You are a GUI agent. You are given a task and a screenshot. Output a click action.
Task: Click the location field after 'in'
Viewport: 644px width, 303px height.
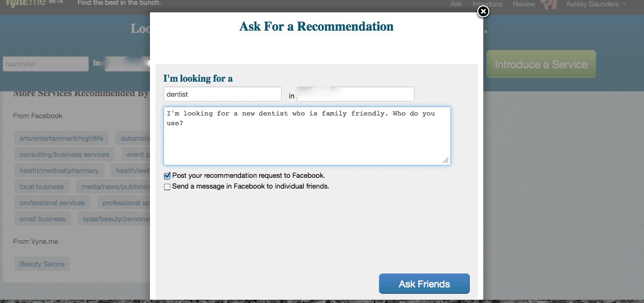[355, 94]
